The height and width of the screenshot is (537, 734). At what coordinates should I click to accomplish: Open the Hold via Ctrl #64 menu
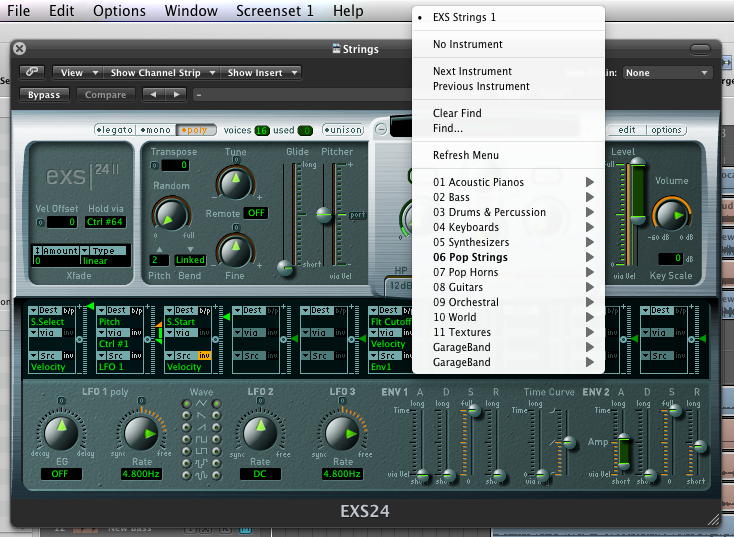105,222
